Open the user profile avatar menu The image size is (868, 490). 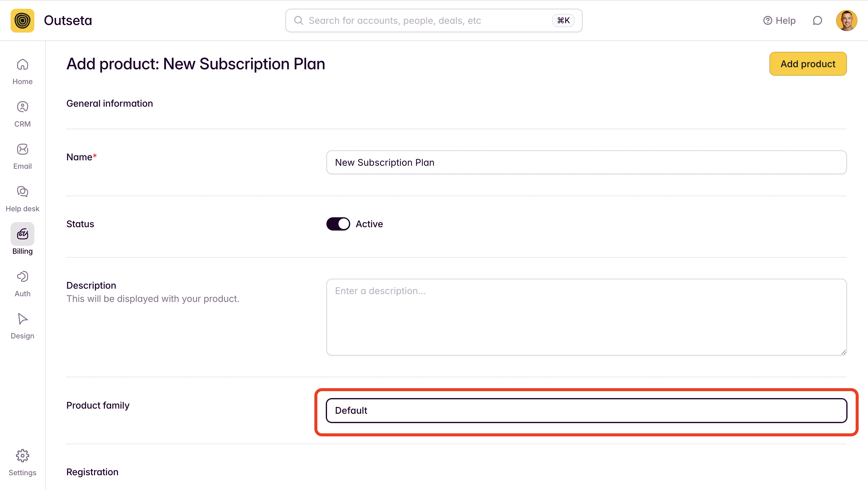(846, 20)
